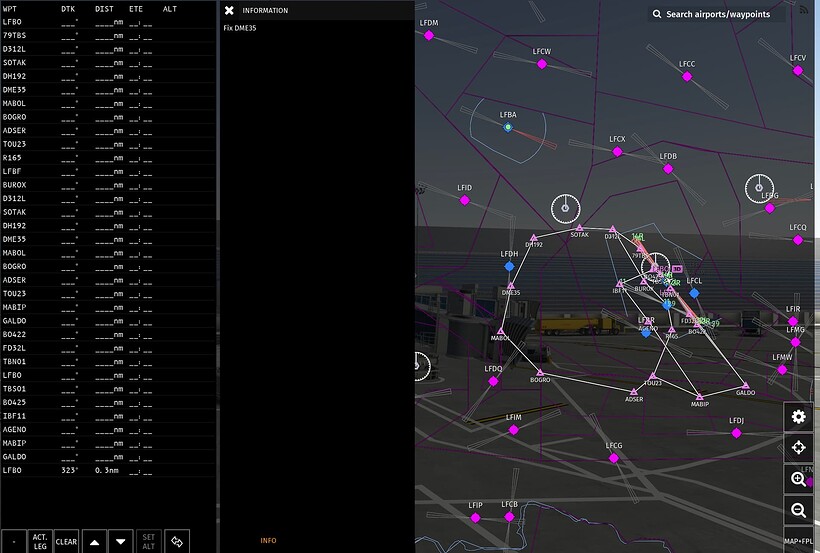Move waypoint up with the up arrow
The height and width of the screenshot is (553, 820).
coord(95,541)
